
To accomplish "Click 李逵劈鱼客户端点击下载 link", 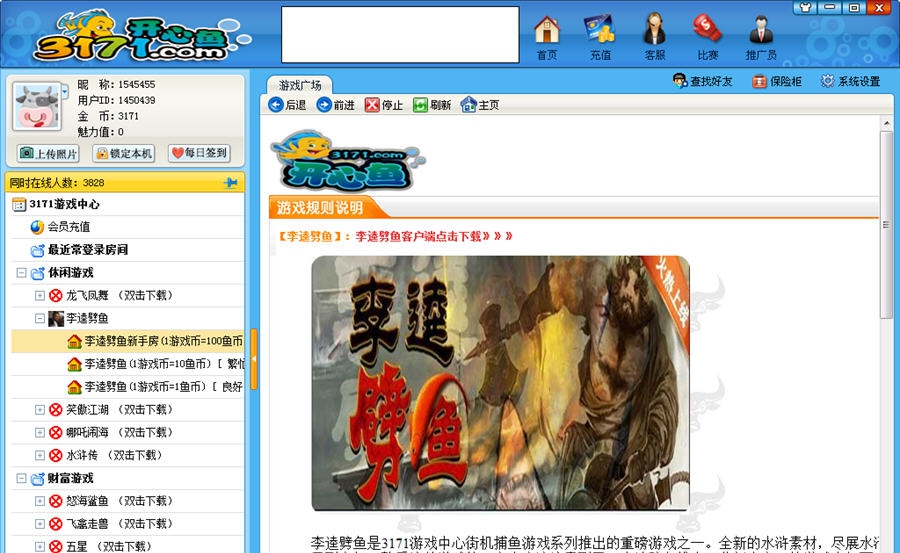I will pyautogui.click(x=433, y=236).
